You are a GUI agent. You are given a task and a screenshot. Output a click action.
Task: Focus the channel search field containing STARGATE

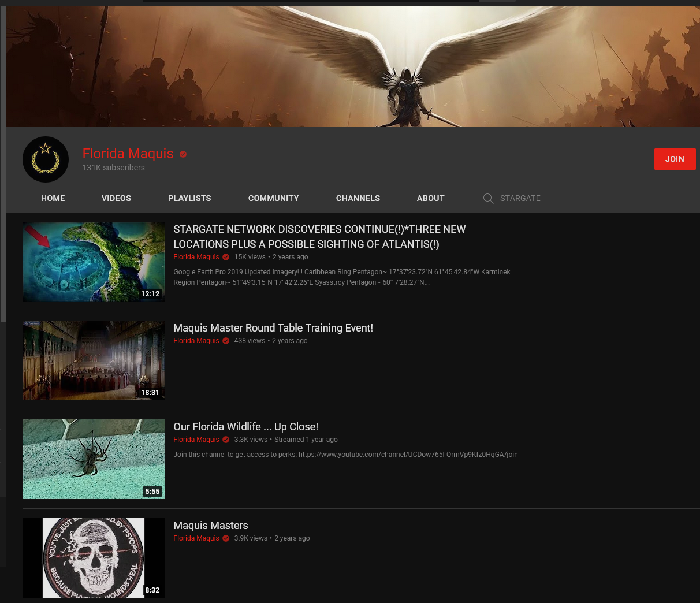[x=550, y=198]
